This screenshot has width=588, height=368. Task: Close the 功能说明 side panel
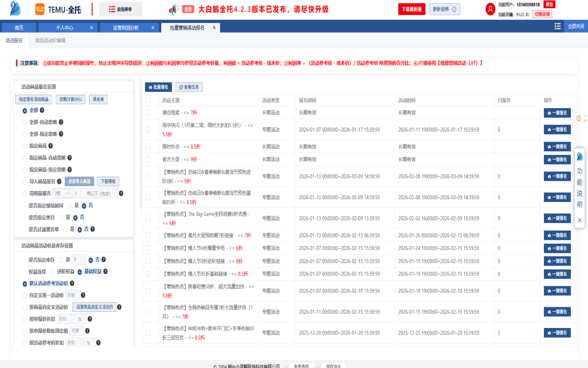[x=580, y=220]
